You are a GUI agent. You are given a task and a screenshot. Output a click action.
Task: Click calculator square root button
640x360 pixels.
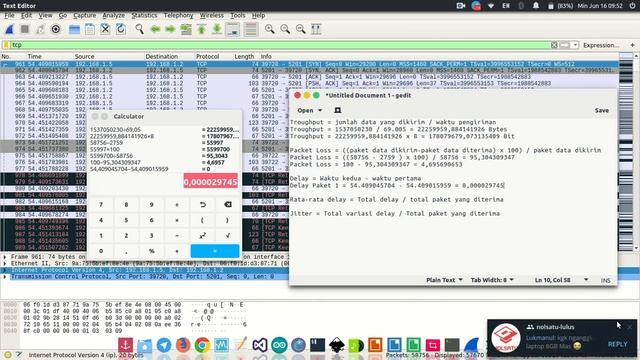tap(228, 236)
